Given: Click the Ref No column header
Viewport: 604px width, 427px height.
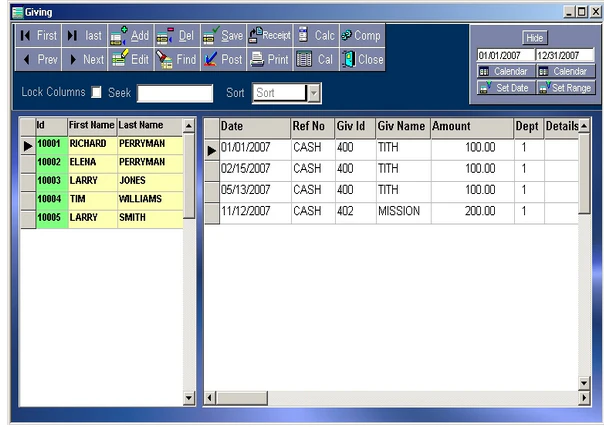Looking at the screenshot, I should click(312, 128).
